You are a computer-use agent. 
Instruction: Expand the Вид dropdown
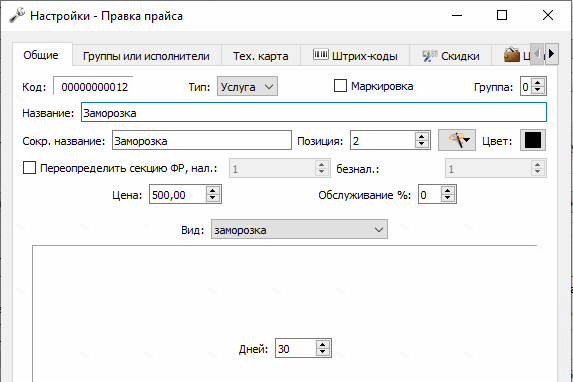299,230
